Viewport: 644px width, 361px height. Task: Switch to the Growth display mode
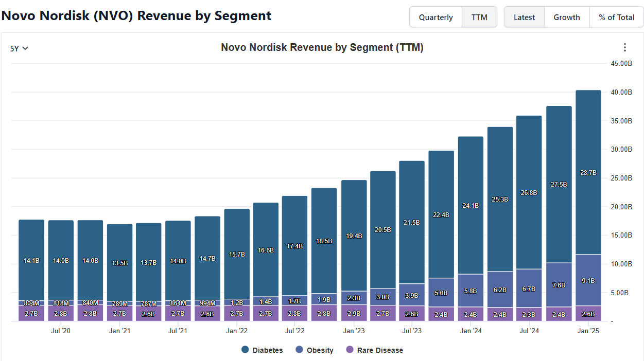coord(567,17)
